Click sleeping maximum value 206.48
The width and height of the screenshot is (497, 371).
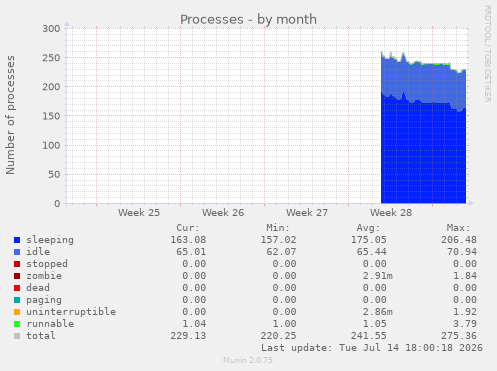459,240
